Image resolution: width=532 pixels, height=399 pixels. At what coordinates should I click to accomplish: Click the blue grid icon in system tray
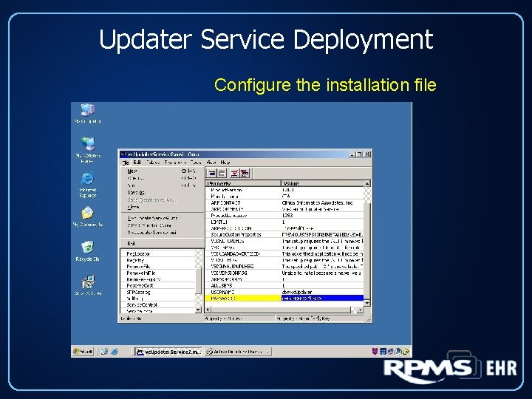(x=383, y=352)
